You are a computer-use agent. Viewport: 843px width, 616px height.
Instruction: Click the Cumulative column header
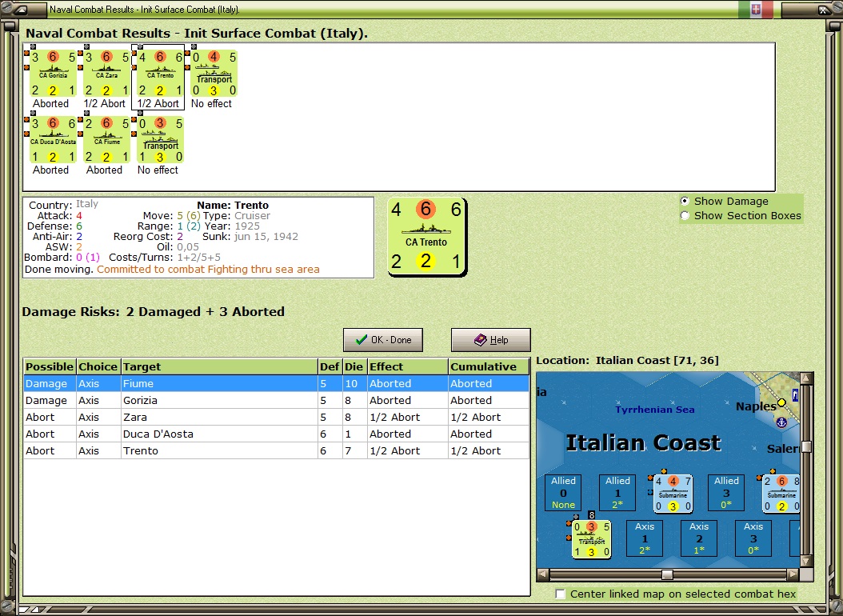click(x=489, y=366)
